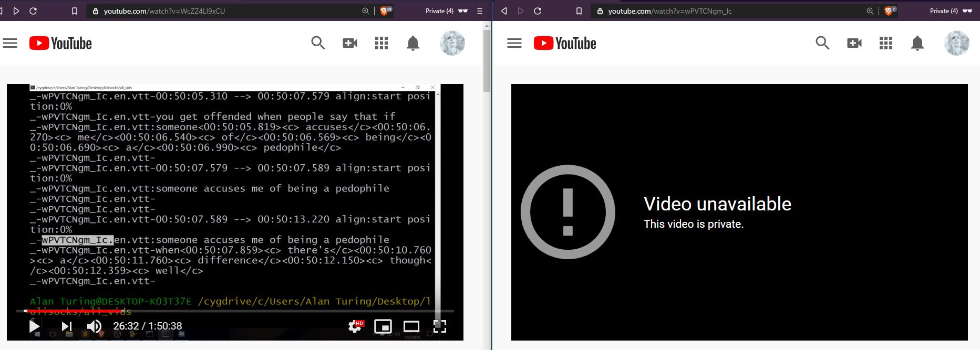The width and height of the screenshot is (980, 350).
Task: Click forward arrow in left browser window
Action: [16, 11]
